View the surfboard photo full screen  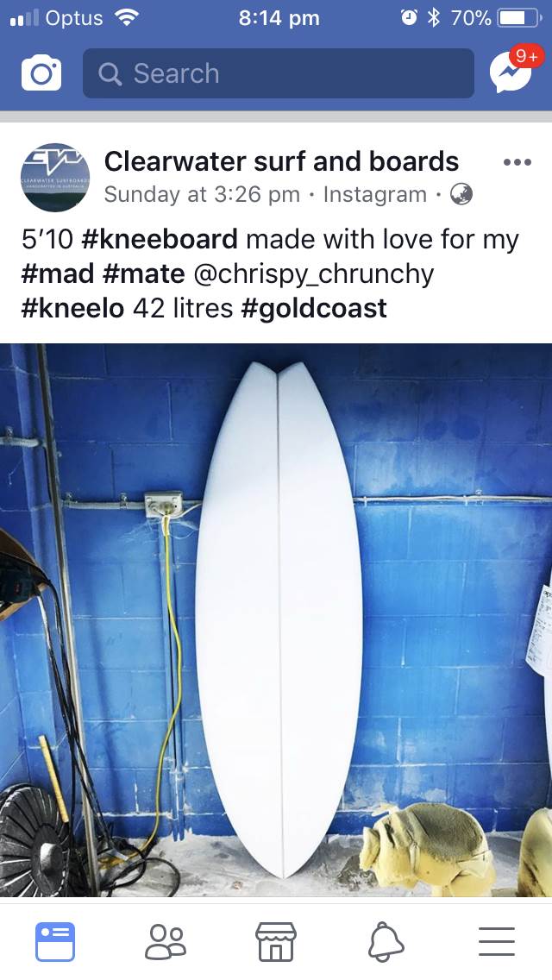pos(276,620)
